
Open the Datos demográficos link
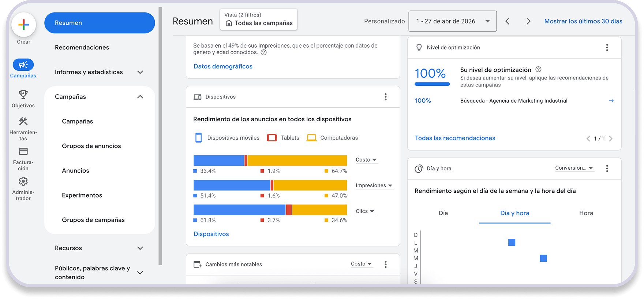[223, 66]
